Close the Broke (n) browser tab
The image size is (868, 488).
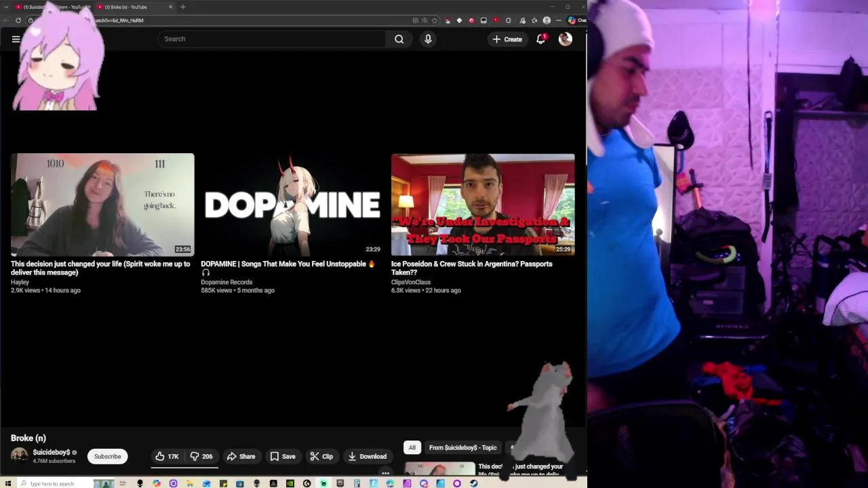coord(170,7)
